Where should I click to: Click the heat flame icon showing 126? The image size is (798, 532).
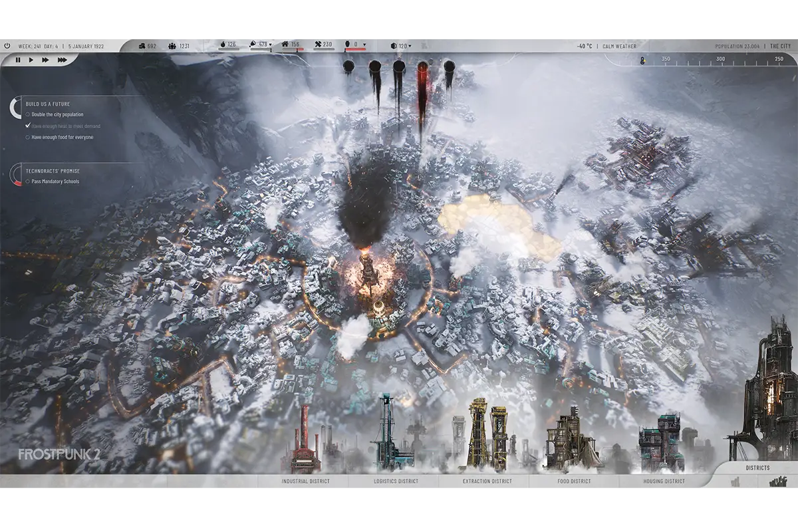pyautogui.click(x=223, y=45)
